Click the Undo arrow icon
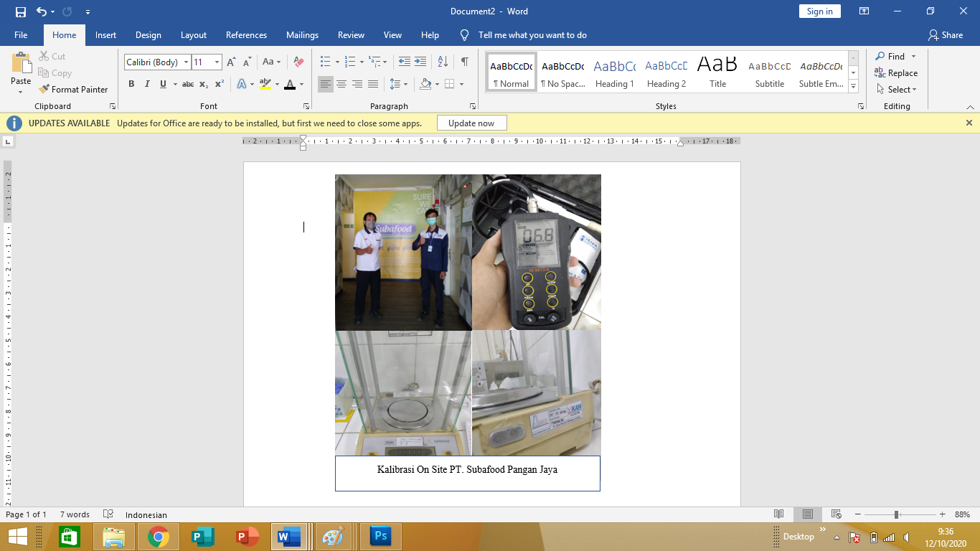Image resolution: width=980 pixels, height=551 pixels. click(x=41, y=11)
